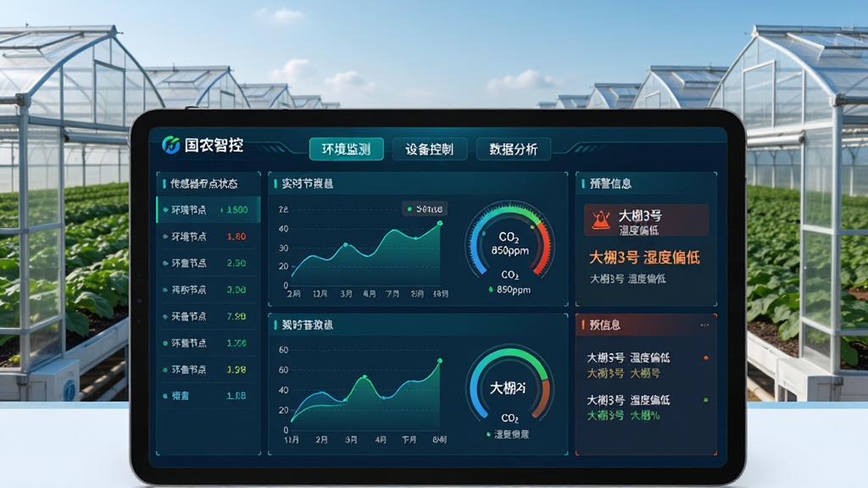Click the final green data point of lower chart

pos(440,361)
